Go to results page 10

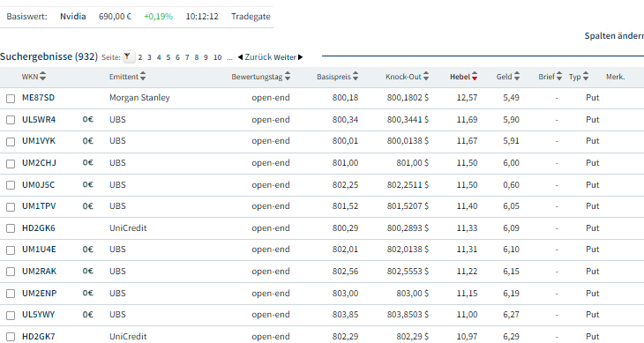pyautogui.click(x=218, y=57)
